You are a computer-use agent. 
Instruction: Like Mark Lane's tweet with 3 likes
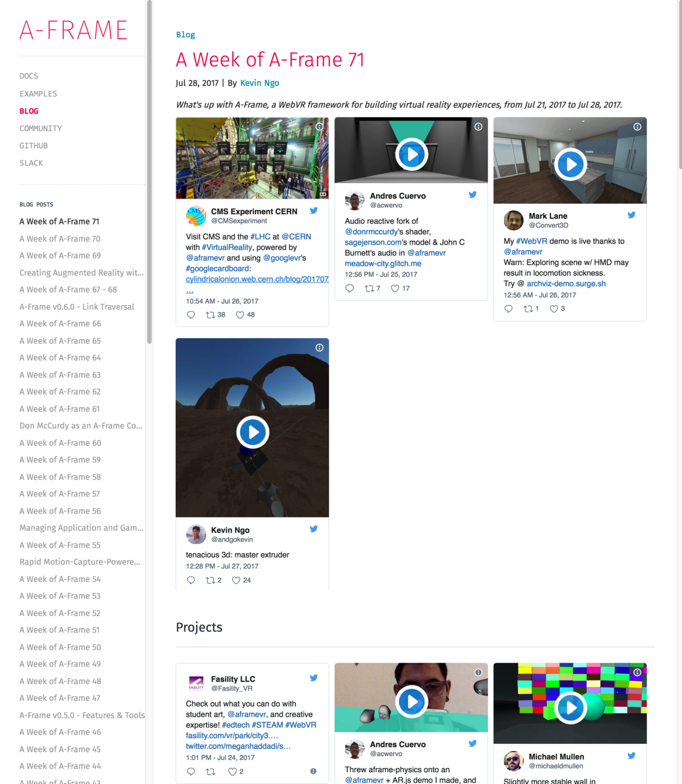(557, 309)
